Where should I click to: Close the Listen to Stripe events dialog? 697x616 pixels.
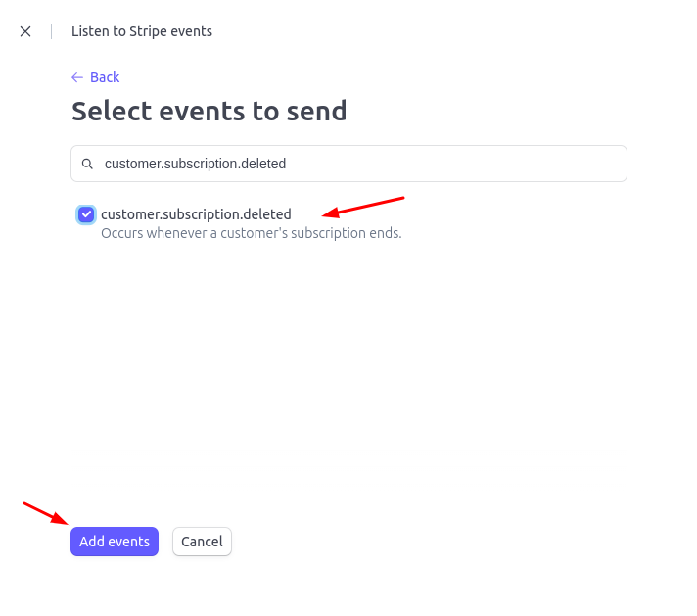tap(25, 31)
